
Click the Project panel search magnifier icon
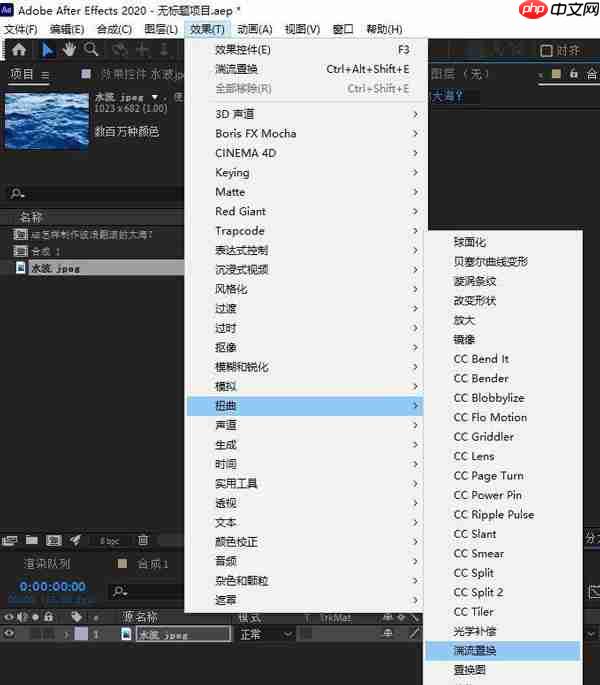coord(17,193)
